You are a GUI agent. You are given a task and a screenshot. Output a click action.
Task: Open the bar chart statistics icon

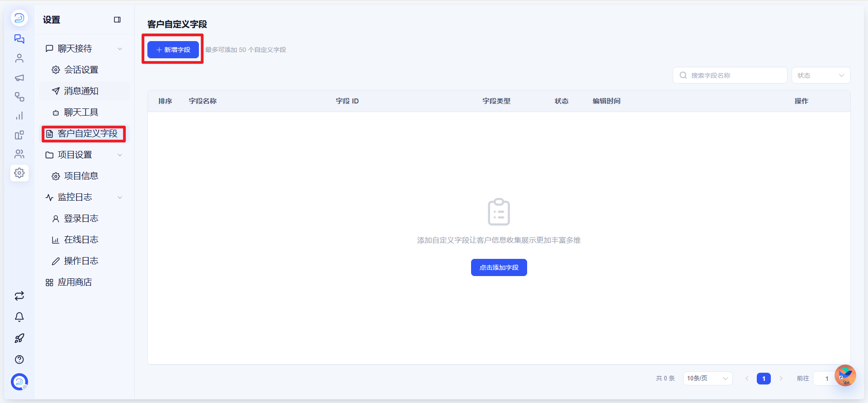[x=19, y=116]
